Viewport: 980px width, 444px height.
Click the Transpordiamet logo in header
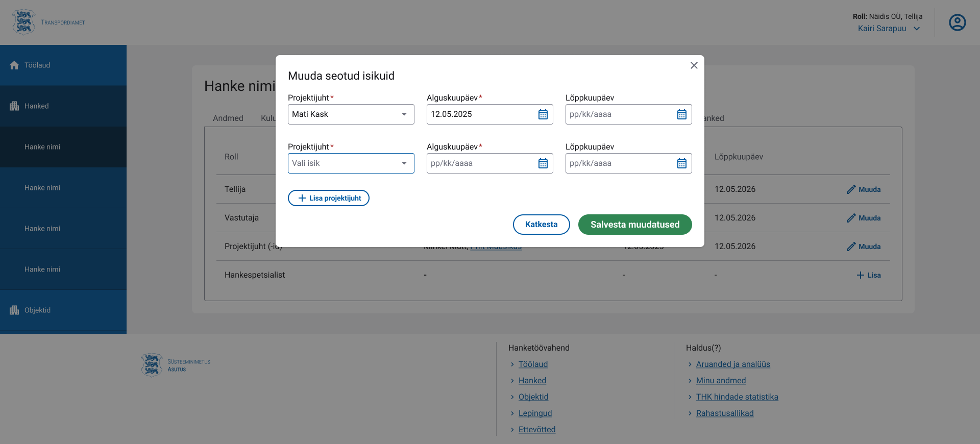[48, 22]
